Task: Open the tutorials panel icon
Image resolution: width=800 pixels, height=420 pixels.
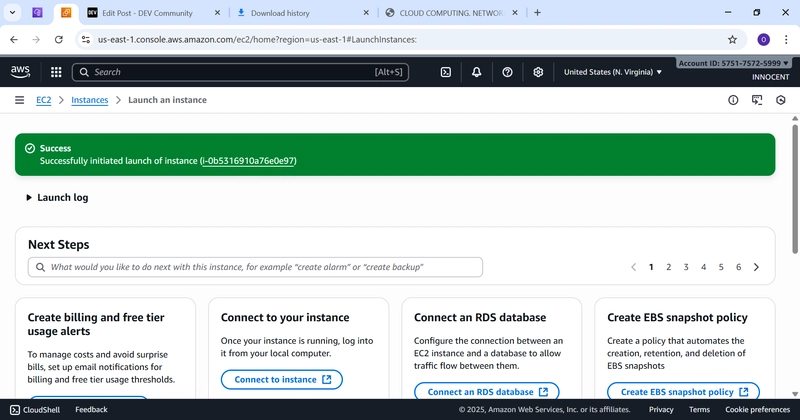Action: click(x=757, y=100)
